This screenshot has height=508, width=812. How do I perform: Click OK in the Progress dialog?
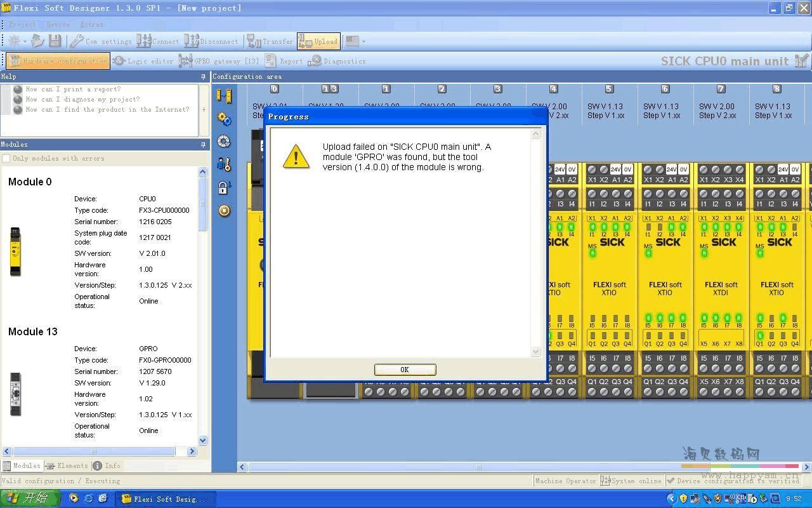405,370
